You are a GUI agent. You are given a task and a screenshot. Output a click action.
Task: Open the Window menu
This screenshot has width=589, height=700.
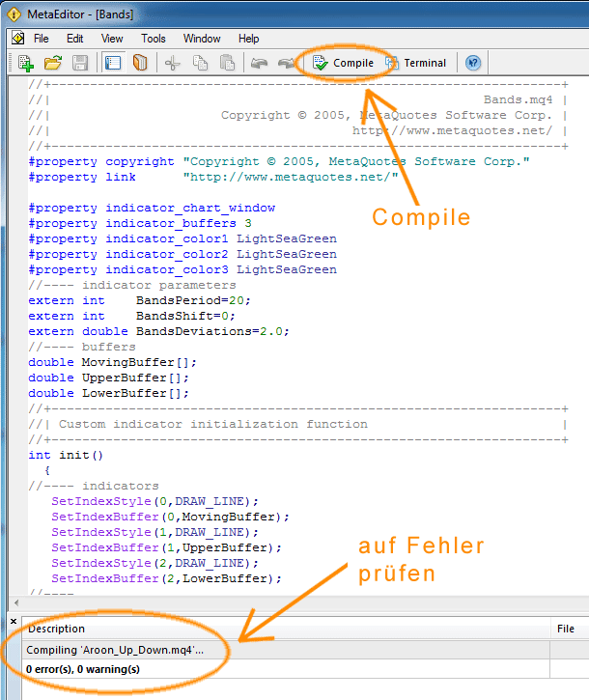(202, 39)
